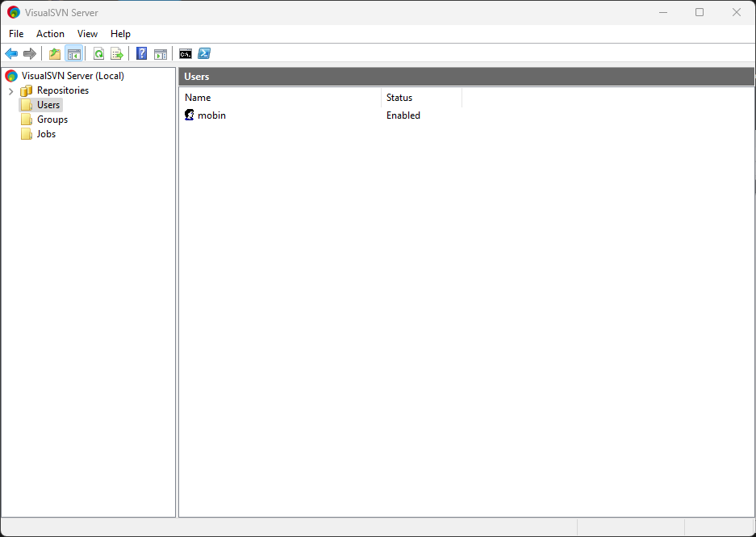Open the View menu
The image size is (756, 537).
click(x=87, y=34)
